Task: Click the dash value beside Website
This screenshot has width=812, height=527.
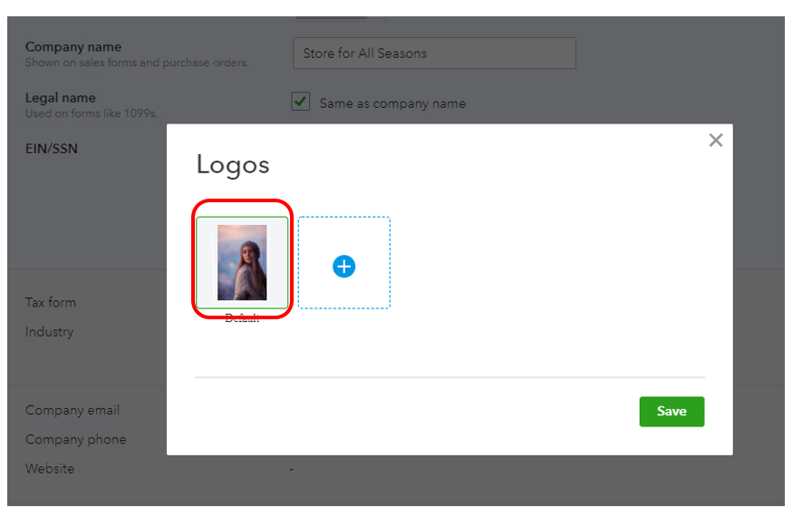Action: coord(292,469)
